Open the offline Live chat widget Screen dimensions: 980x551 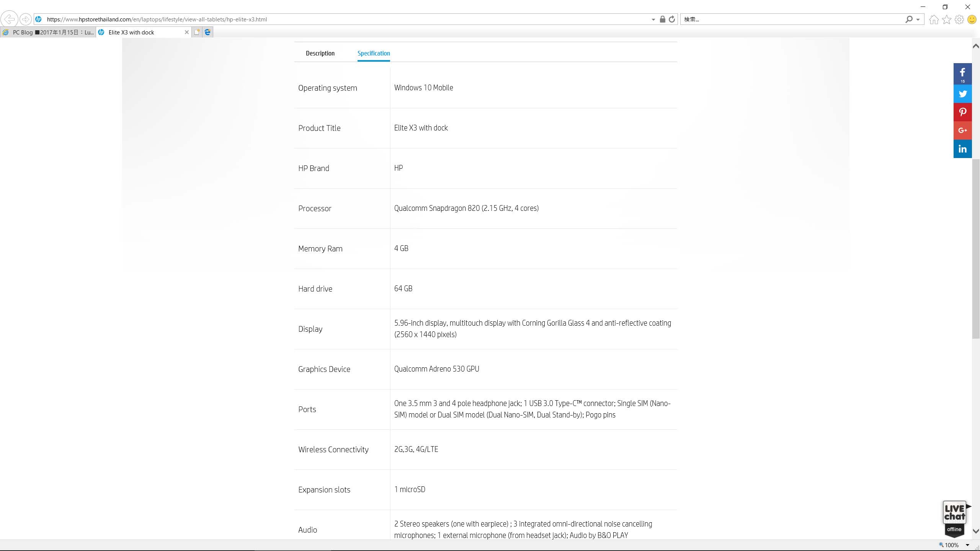(x=954, y=518)
